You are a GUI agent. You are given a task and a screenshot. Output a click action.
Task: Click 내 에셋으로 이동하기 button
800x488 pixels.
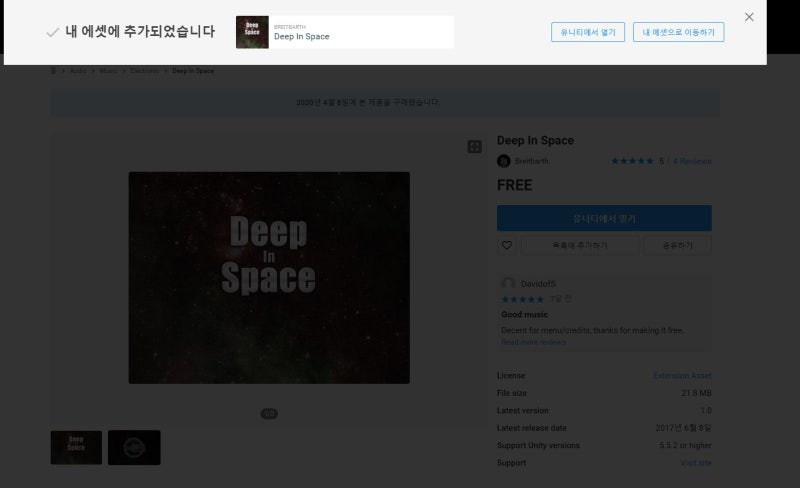(x=678, y=32)
